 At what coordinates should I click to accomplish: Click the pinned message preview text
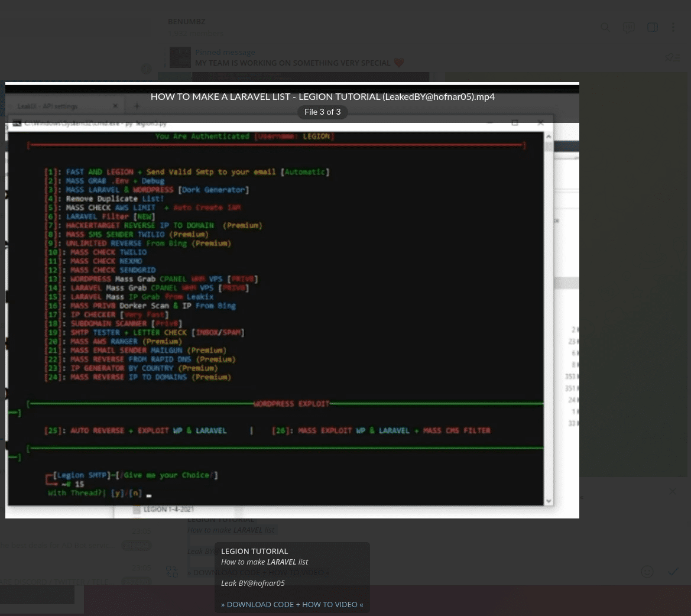293,63
